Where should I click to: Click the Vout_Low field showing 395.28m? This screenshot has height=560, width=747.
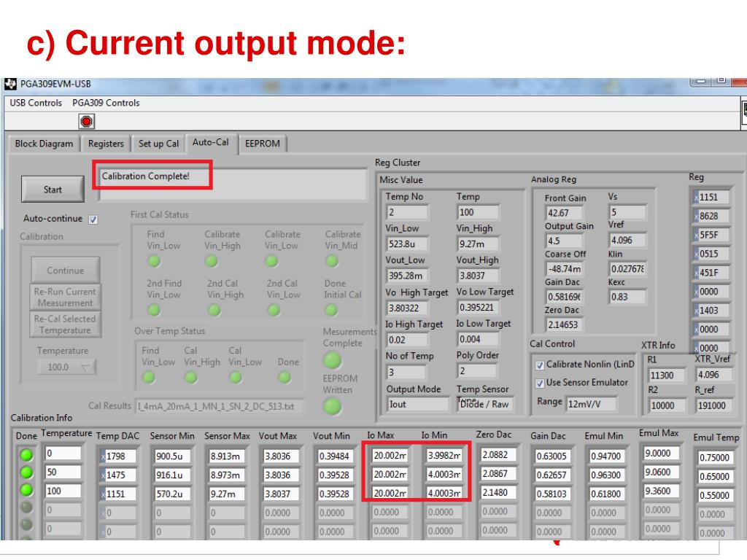pos(407,276)
